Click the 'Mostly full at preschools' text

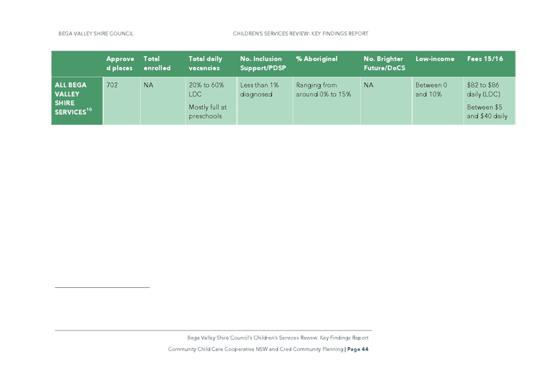(x=208, y=112)
